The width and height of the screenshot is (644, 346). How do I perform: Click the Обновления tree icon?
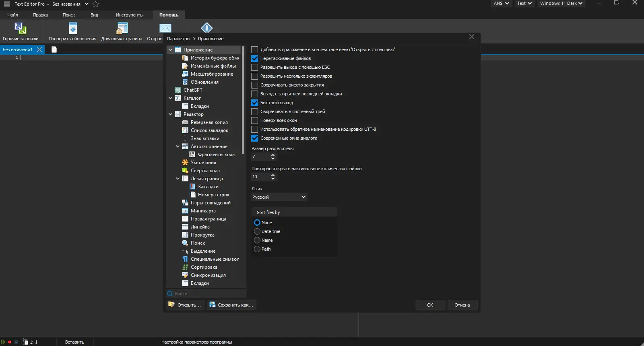pos(185,82)
